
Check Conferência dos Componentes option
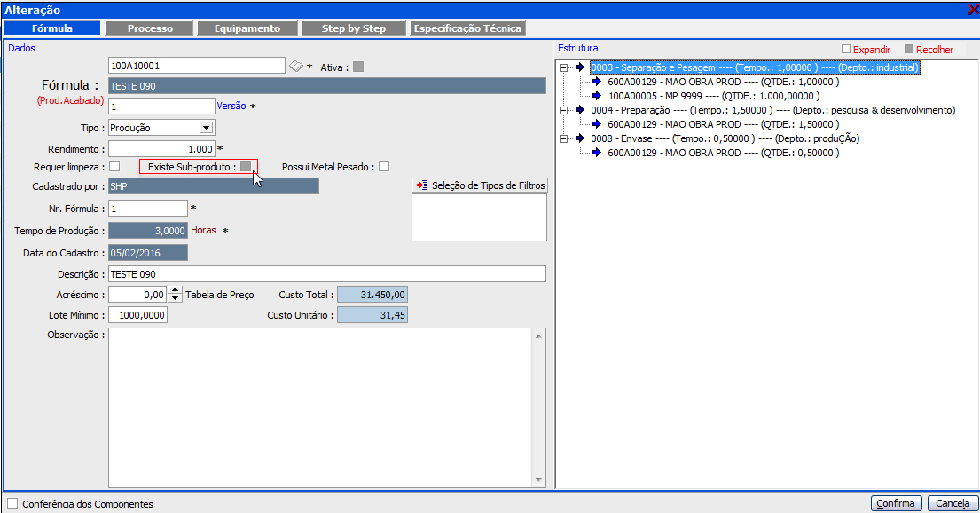12,503
